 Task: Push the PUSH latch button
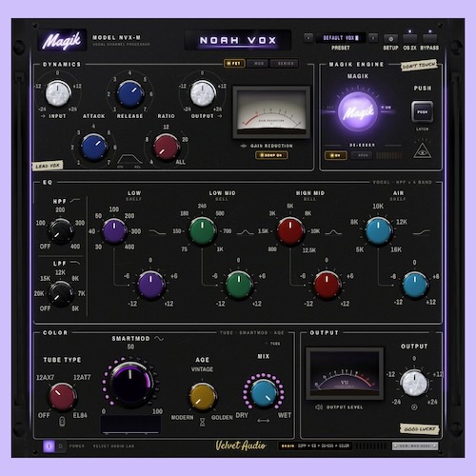click(x=422, y=111)
